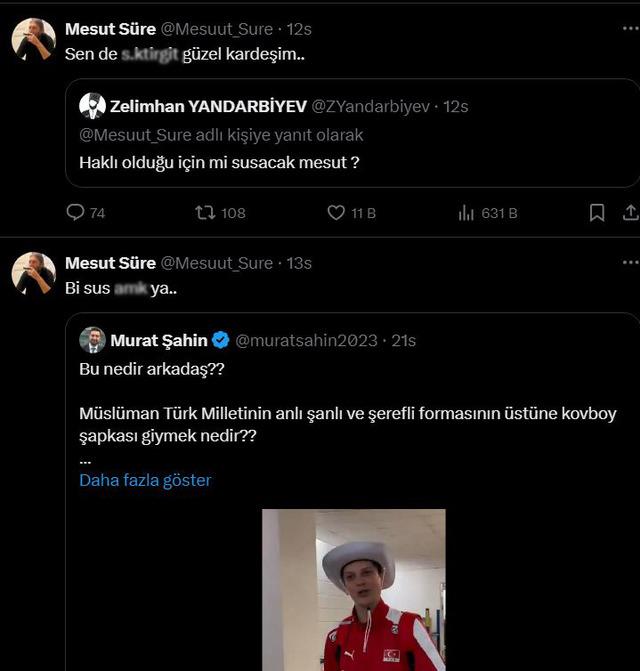Reply to the first Mesut Süre tweet

tap(75, 212)
